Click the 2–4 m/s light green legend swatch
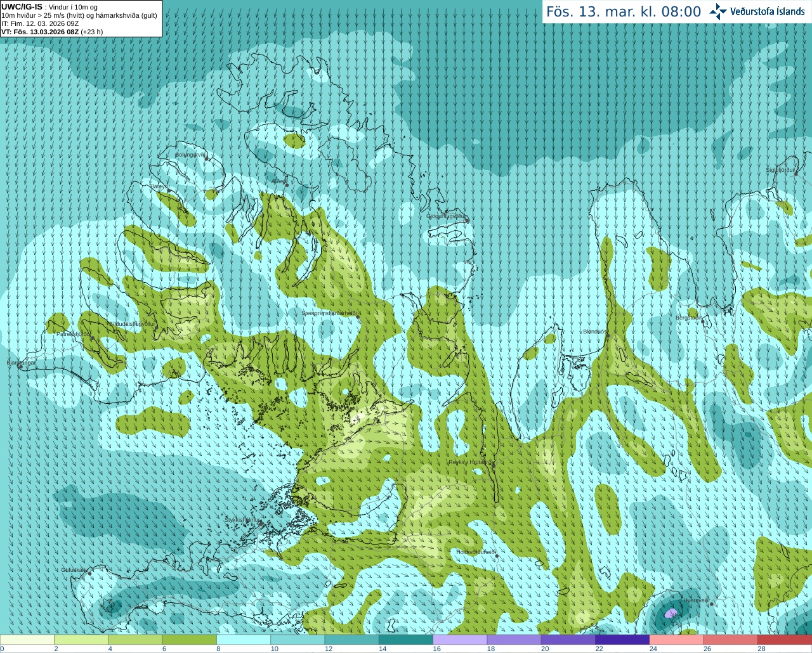The width and height of the screenshot is (812, 653). 81,640
